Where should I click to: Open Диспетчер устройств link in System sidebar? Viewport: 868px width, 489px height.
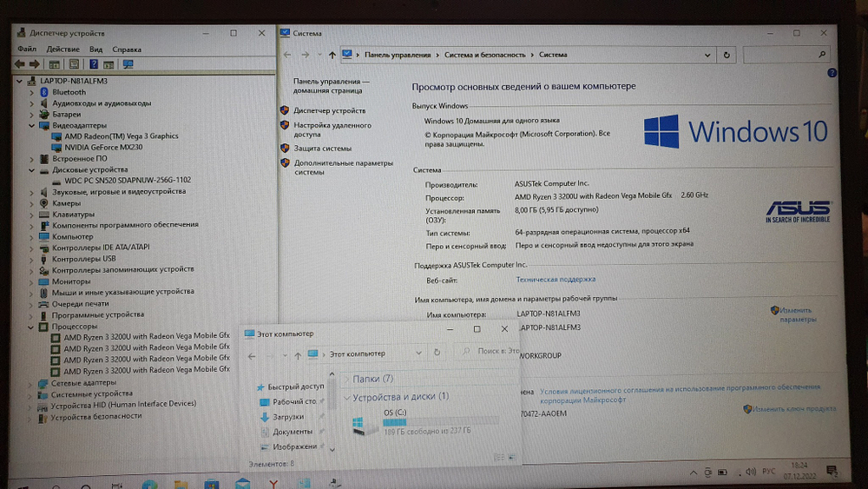329,111
